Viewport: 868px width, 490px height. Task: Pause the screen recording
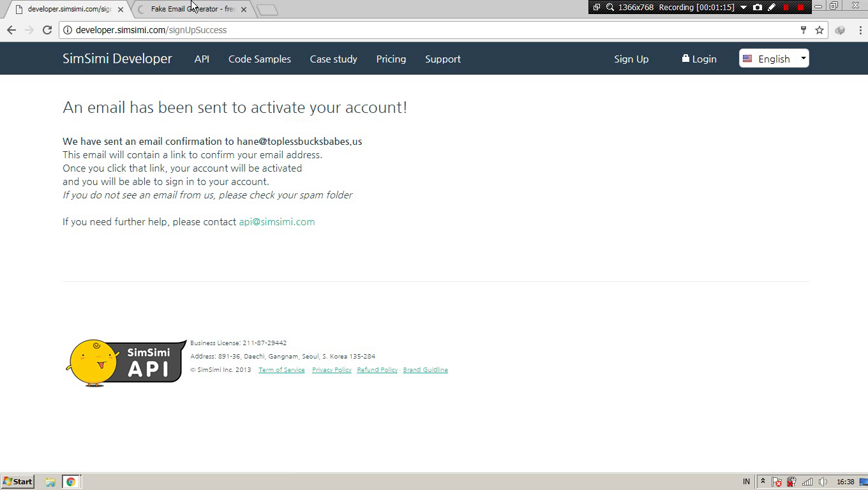(x=786, y=7)
